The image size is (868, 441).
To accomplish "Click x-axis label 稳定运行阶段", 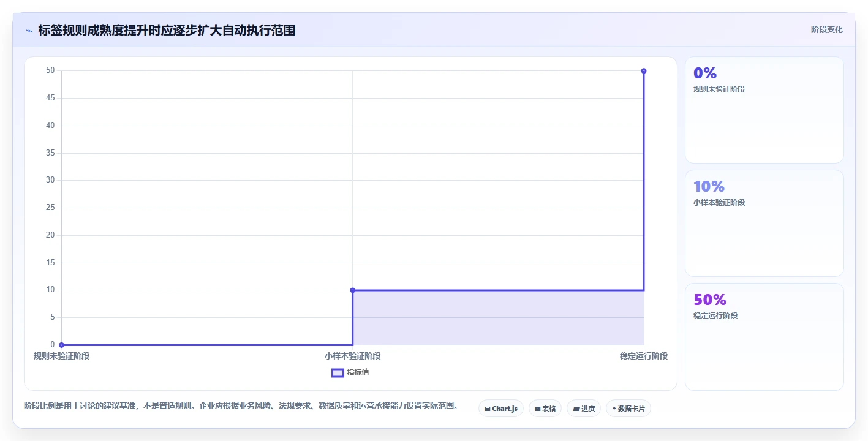I will [644, 356].
